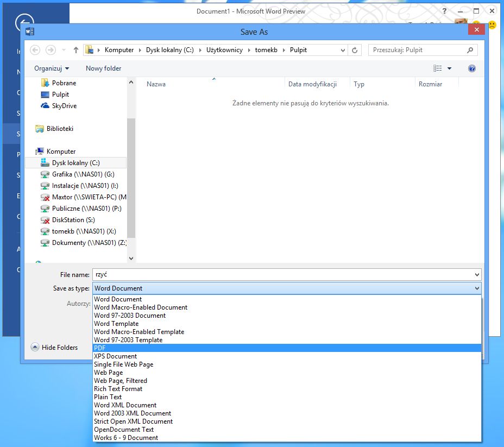Refresh the Pulpit folder view
This screenshot has height=447, width=504.
[355, 50]
